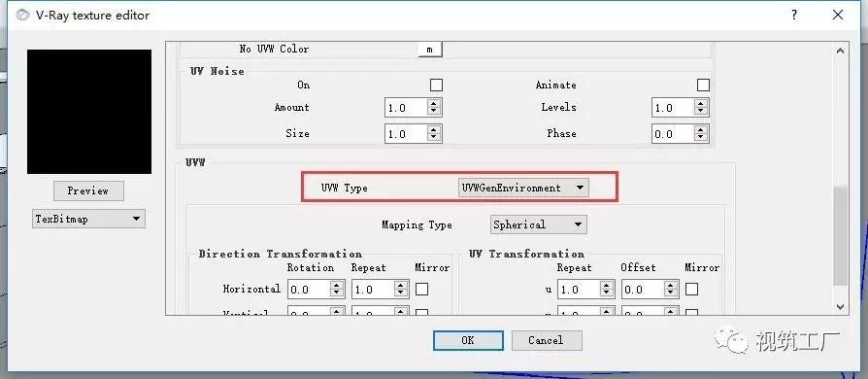
Task: Click the vertical scrollbar thumb
Action: [840, 236]
